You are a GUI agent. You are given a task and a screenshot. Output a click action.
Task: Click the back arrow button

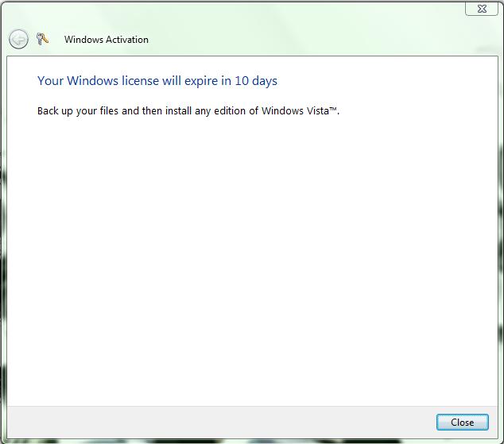coord(18,39)
